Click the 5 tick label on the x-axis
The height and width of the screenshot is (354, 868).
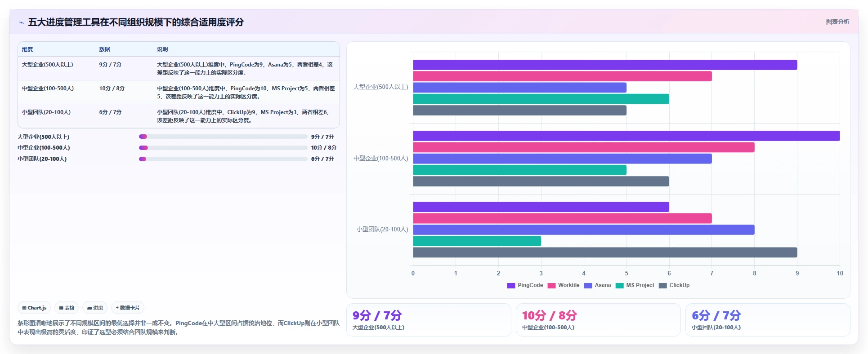pyautogui.click(x=626, y=273)
